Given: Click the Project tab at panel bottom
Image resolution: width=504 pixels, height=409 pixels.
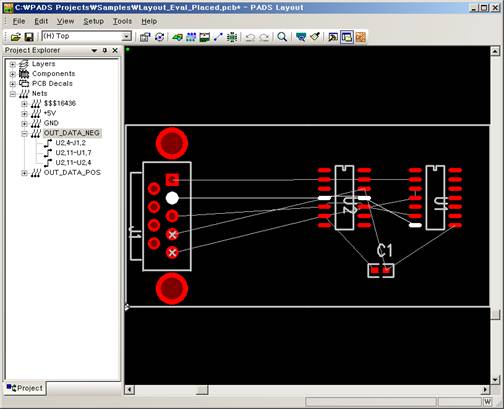Looking at the screenshot, I should 25,388.
